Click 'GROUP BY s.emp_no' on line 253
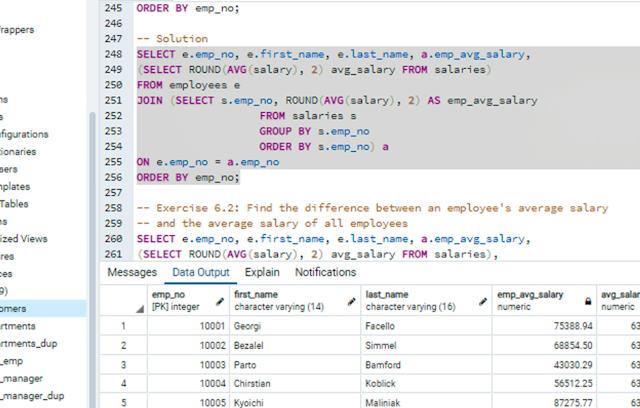The width and height of the screenshot is (640, 408). [x=314, y=131]
